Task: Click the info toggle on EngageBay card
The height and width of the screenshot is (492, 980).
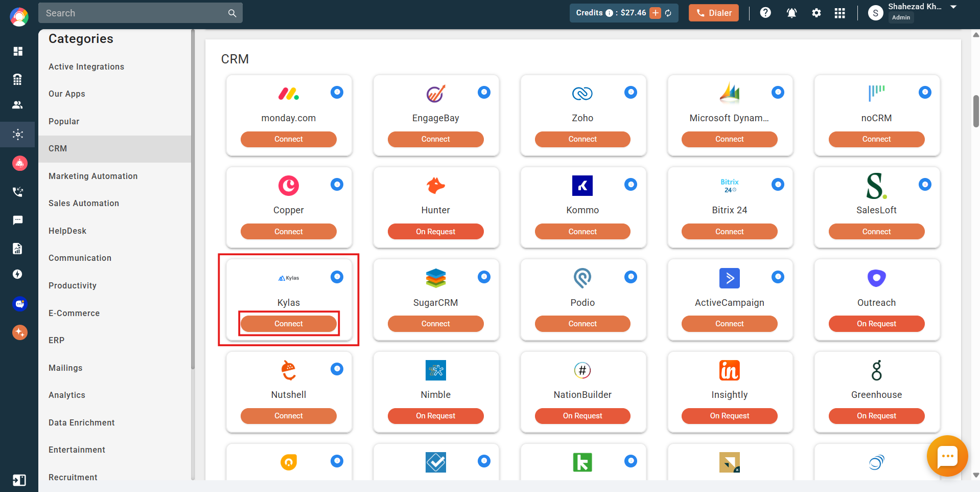Action: pos(484,92)
